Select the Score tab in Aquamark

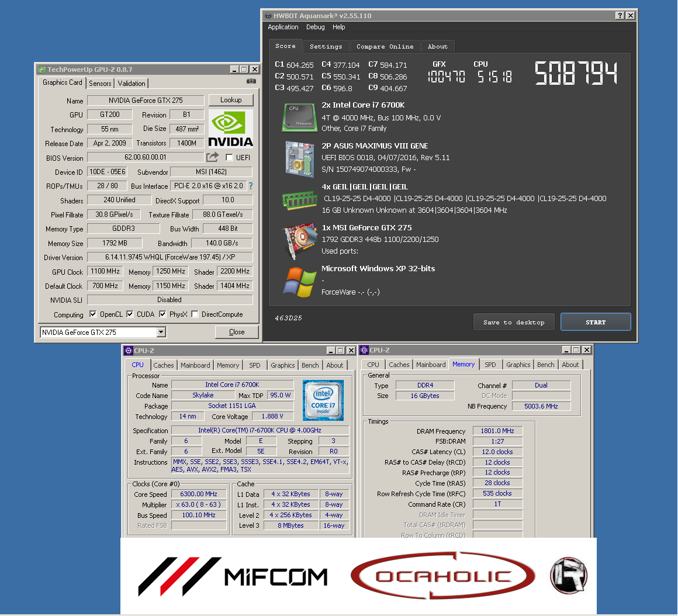(285, 46)
